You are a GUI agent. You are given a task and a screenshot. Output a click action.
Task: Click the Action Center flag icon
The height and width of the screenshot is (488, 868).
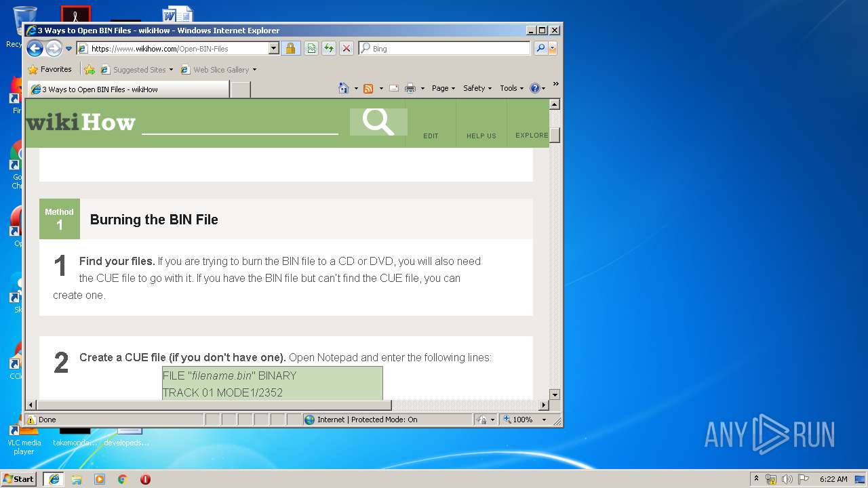coord(804,479)
